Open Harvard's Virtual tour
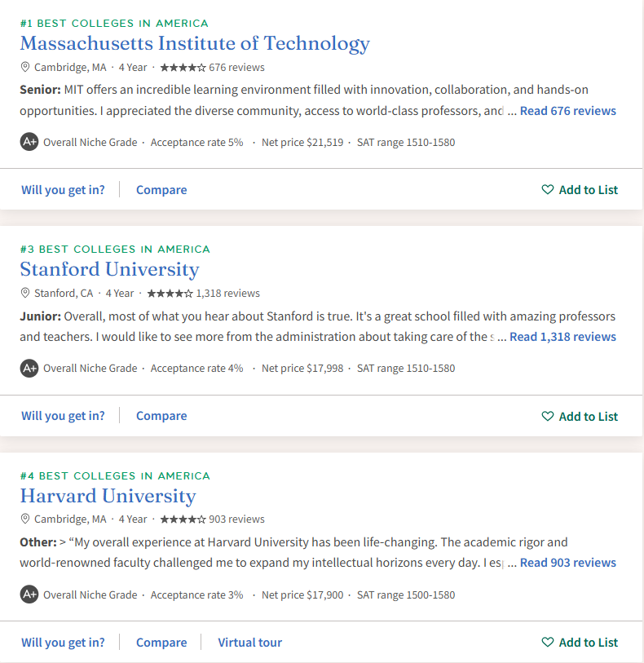This screenshot has width=644, height=663. coord(249,642)
